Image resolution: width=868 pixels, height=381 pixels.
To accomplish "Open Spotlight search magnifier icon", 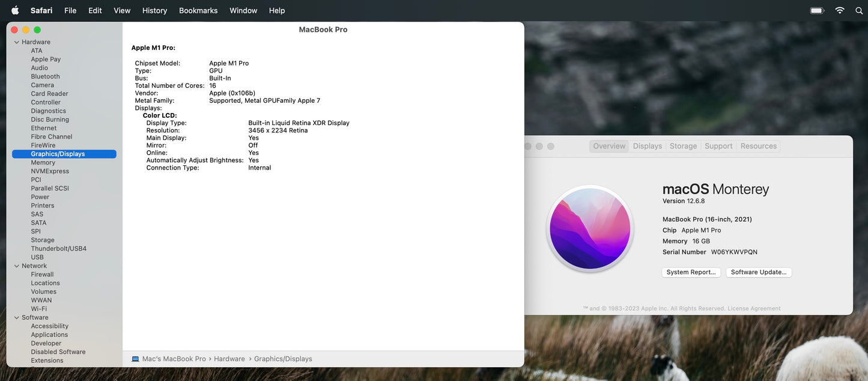I will pos(859,10).
